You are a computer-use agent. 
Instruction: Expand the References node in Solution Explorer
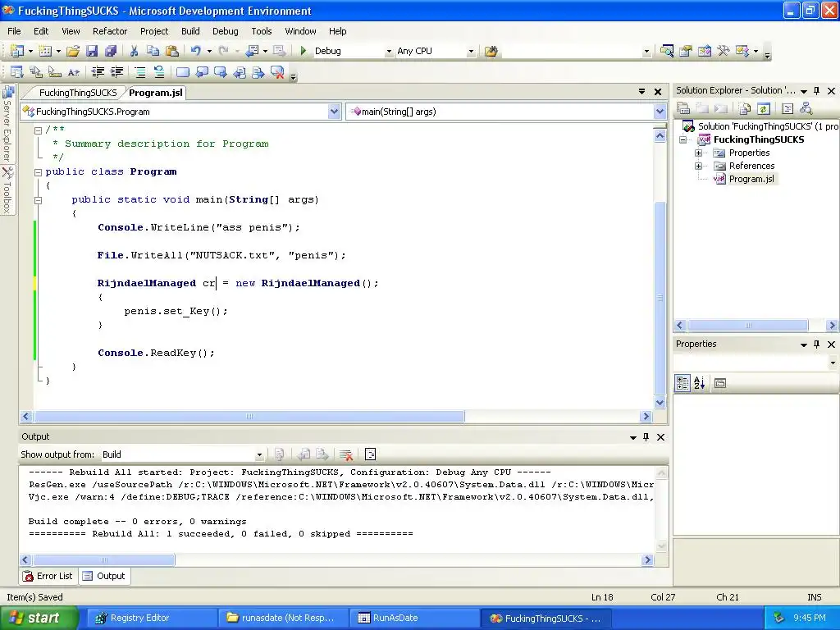[x=699, y=166]
